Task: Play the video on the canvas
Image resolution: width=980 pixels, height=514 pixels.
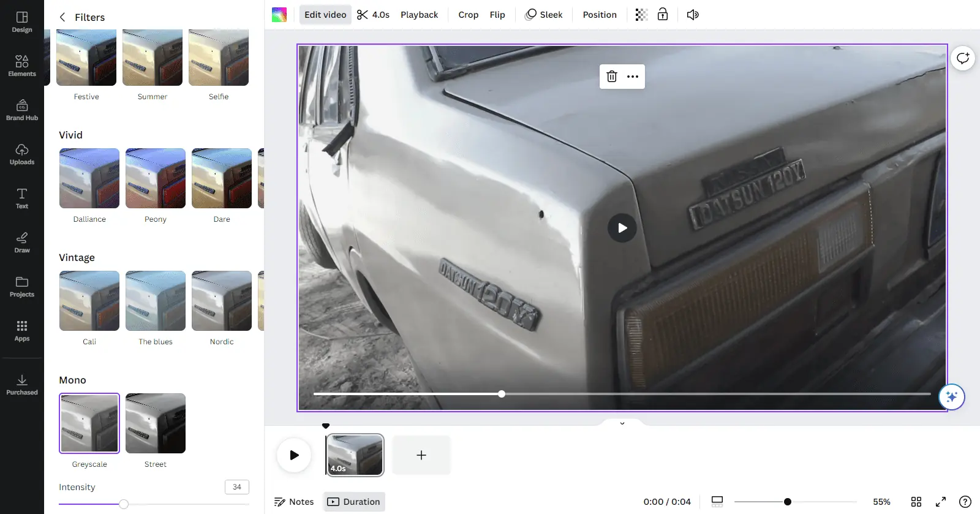Action: pyautogui.click(x=622, y=228)
